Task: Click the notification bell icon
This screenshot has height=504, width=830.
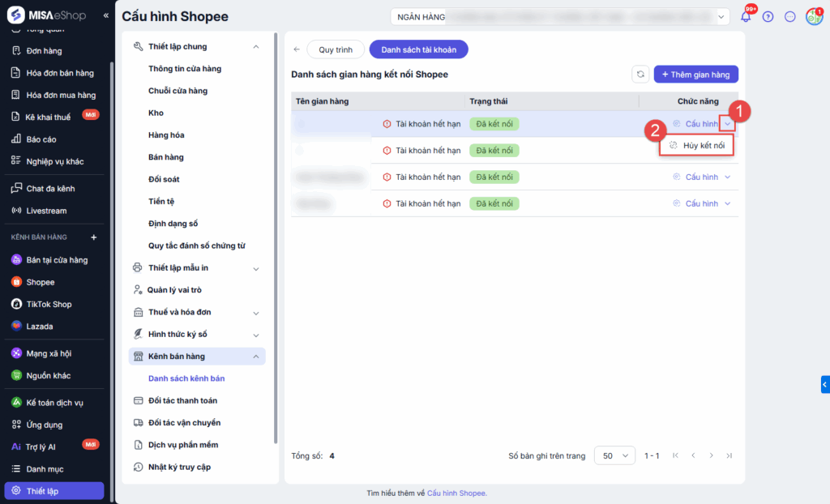Action: click(x=745, y=17)
